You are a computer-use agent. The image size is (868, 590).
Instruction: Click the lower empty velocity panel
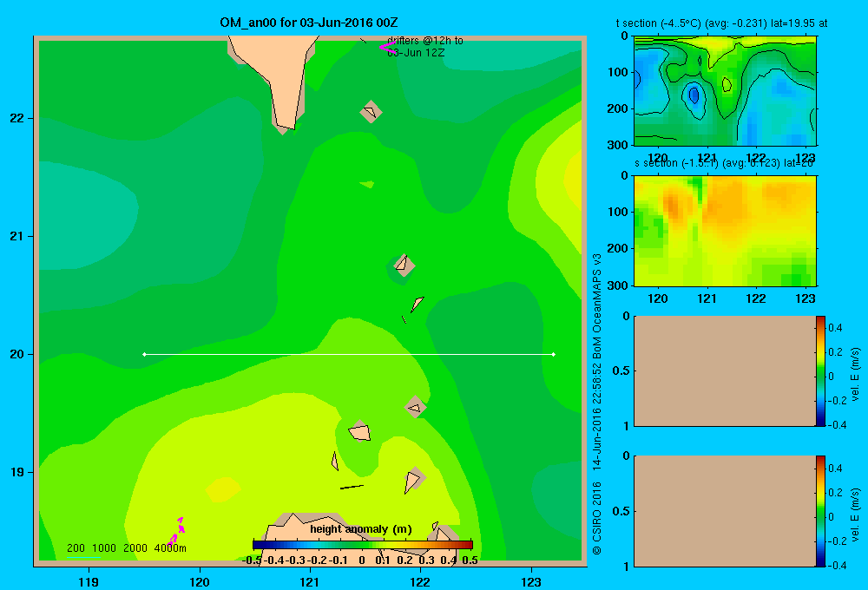pyautogui.click(x=724, y=511)
